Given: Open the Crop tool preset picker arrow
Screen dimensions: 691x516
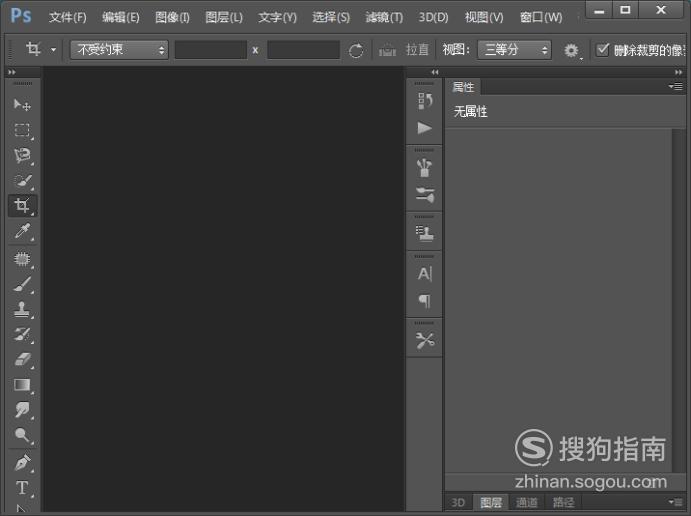Looking at the screenshot, I should click(x=53, y=50).
